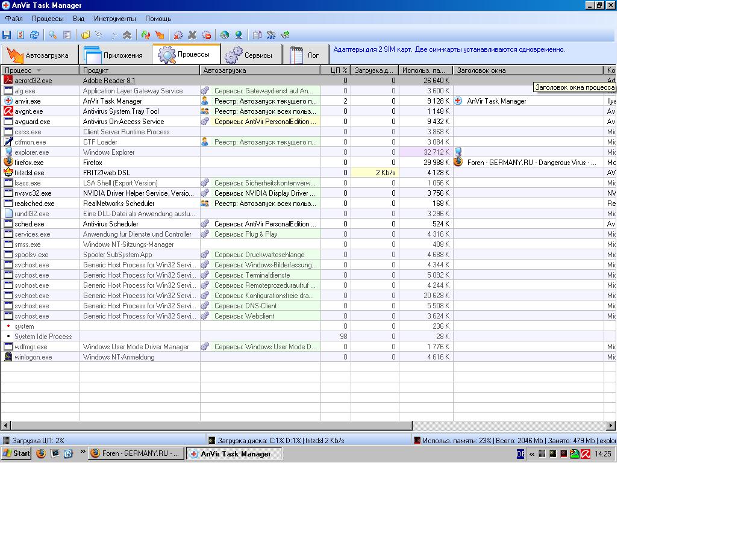
Task: Click the globe with binoculars toolbar icon
Action: coord(225,35)
